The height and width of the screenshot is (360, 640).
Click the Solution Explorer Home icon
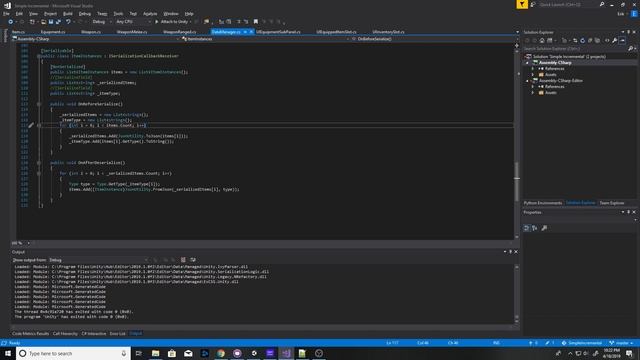coord(542,40)
